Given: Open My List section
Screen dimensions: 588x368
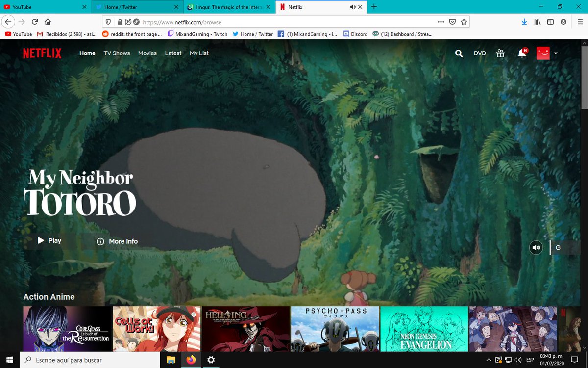Looking at the screenshot, I should (x=199, y=53).
